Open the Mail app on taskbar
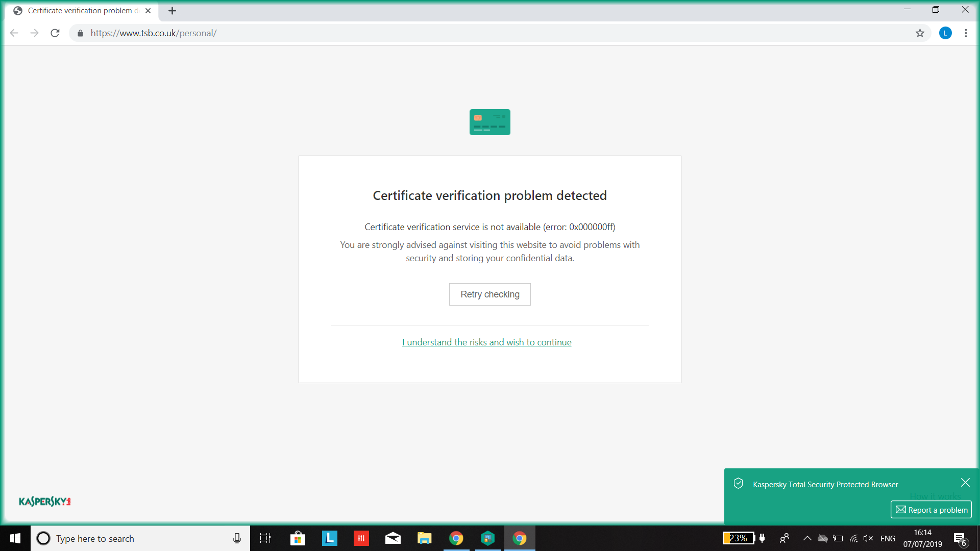The height and width of the screenshot is (551, 980). pos(393,538)
